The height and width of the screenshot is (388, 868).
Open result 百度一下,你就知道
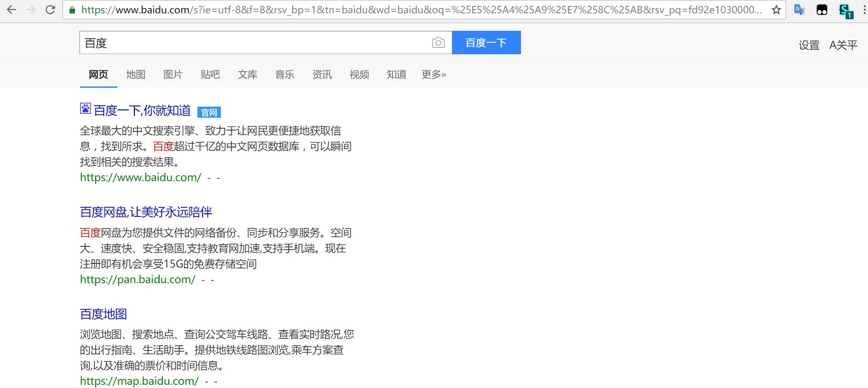click(142, 110)
